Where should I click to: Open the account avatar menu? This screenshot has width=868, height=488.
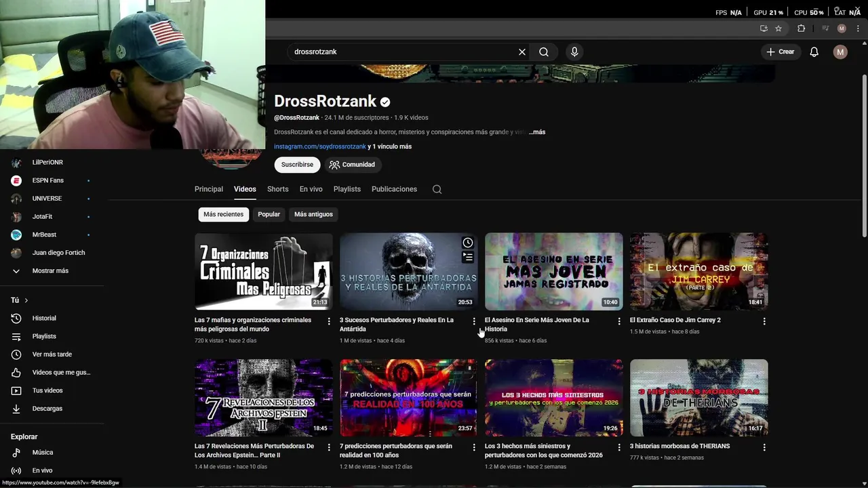(x=840, y=52)
